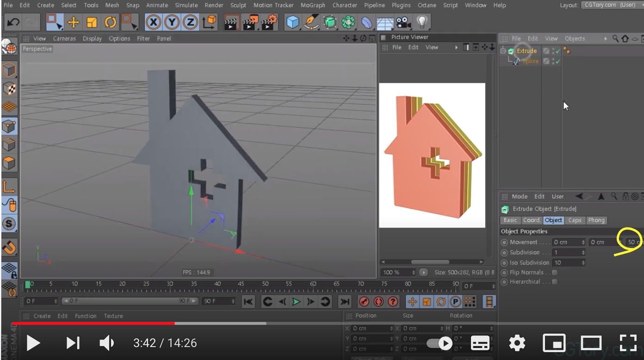This screenshot has height=360, width=644.
Task: Open the Deformer (Bend) icon
Action: (x=366, y=22)
